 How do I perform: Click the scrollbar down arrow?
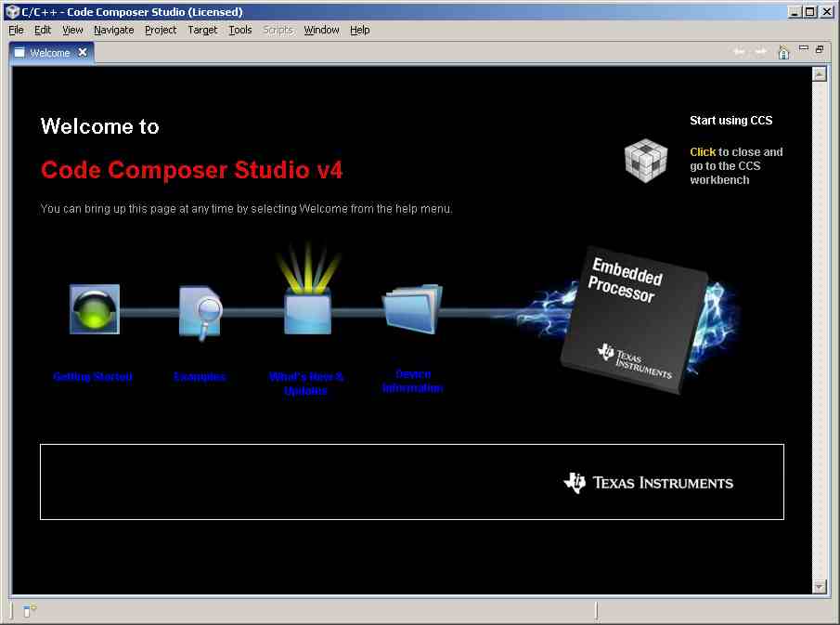819,587
